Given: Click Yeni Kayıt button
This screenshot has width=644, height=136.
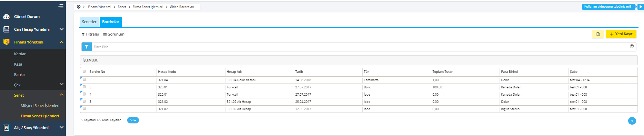Looking at the screenshot, I should click(621, 34).
